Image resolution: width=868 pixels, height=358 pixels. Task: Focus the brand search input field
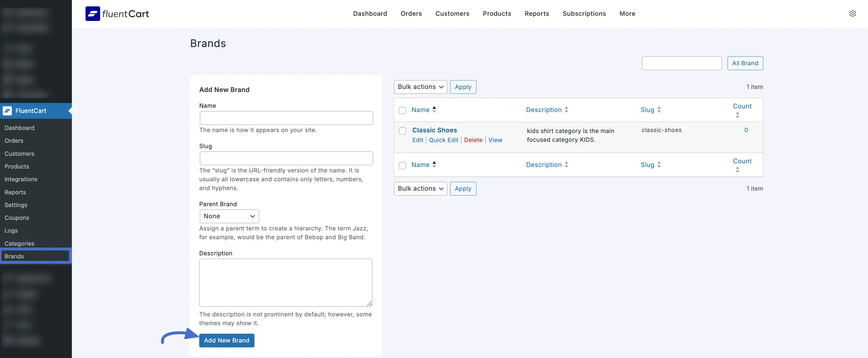[x=682, y=63]
